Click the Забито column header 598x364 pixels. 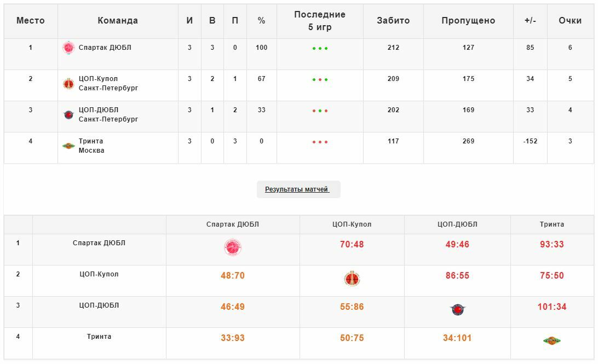pyautogui.click(x=393, y=21)
